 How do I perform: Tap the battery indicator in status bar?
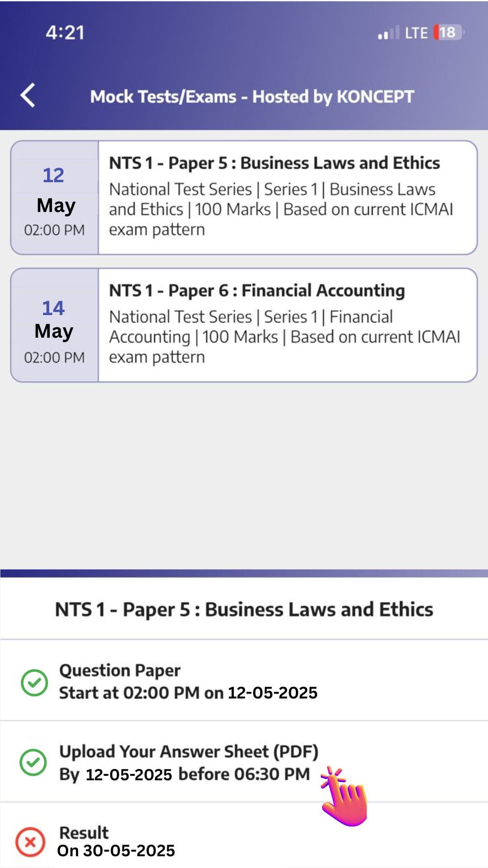coord(448,33)
